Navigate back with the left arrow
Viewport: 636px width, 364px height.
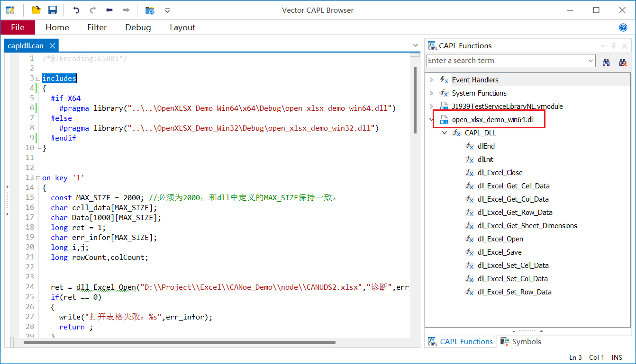[x=109, y=10]
